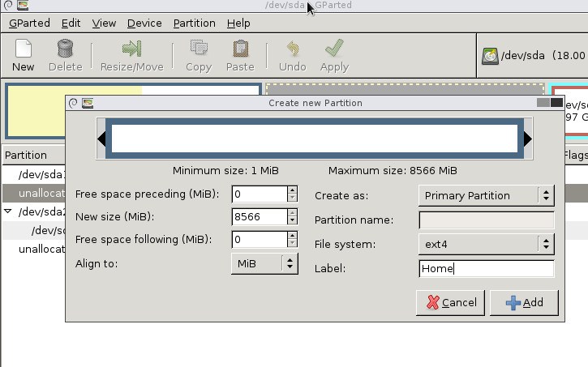Image resolution: width=588 pixels, height=367 pixels.
Task: Click the Undo arrow icon
Action: pos(293,49)
